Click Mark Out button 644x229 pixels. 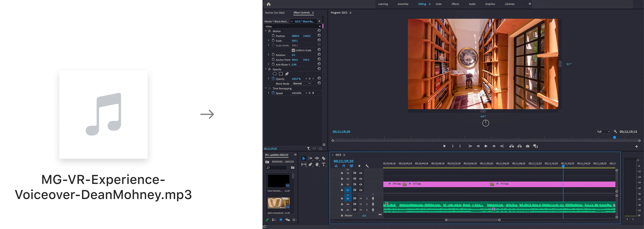pos(460,146)
